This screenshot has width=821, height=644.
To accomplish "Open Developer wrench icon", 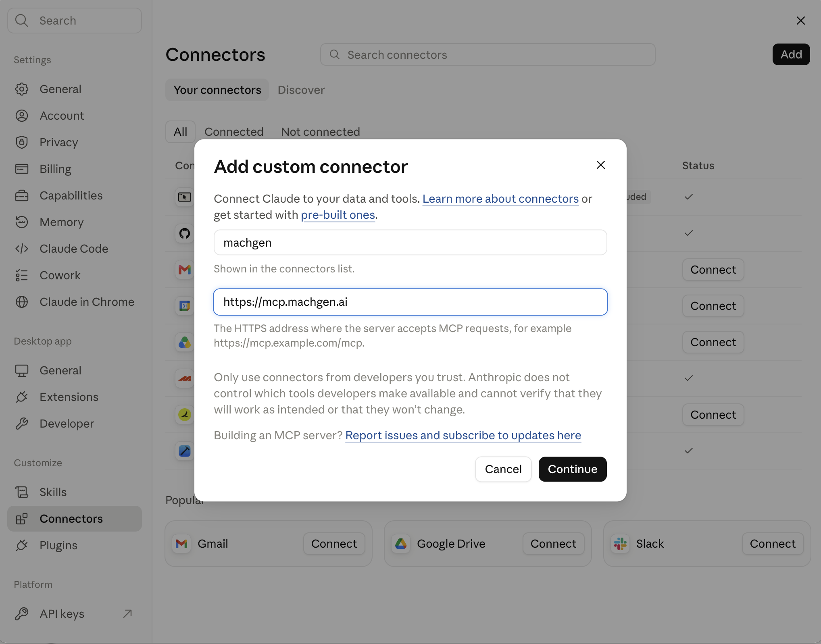I will click(22, 424).
